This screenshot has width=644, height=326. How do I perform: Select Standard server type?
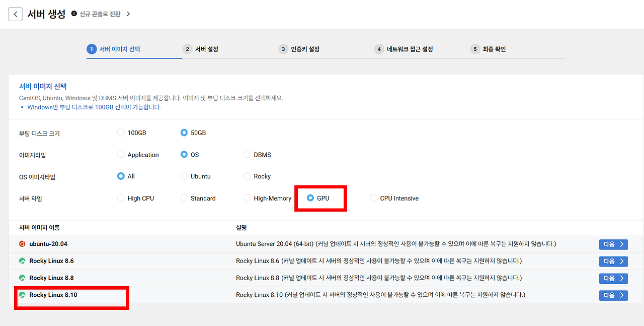(184, 198)
